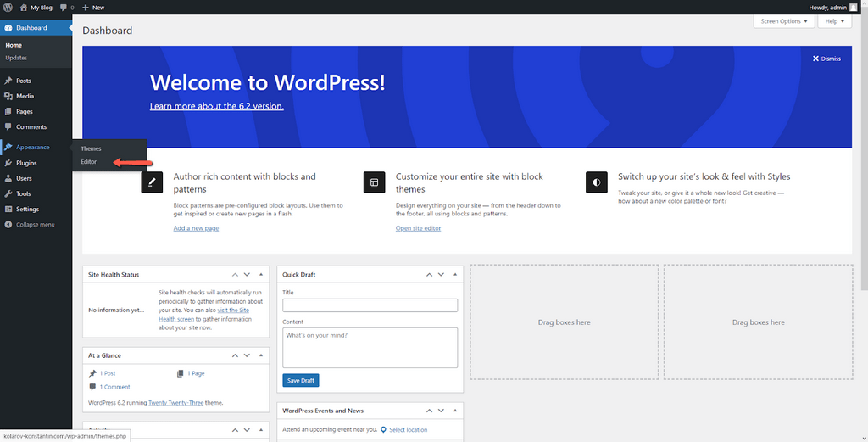
Task: Click the pencil icon beside Author rich content
Action: pyautogui.click(x=152, y=182)
